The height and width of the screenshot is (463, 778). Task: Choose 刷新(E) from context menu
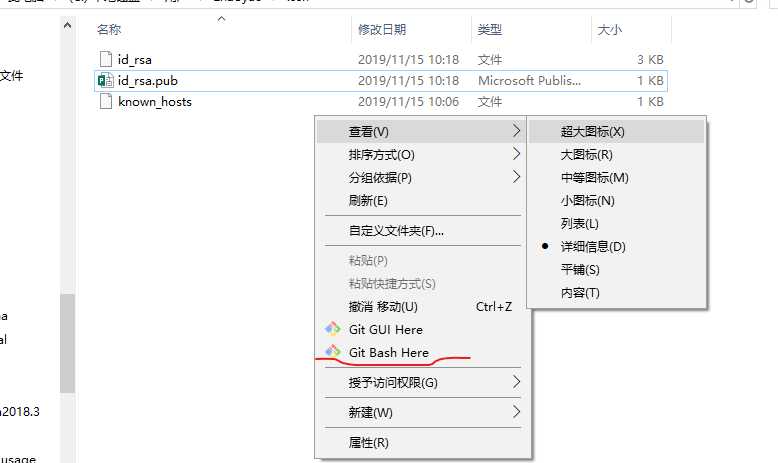421,200
